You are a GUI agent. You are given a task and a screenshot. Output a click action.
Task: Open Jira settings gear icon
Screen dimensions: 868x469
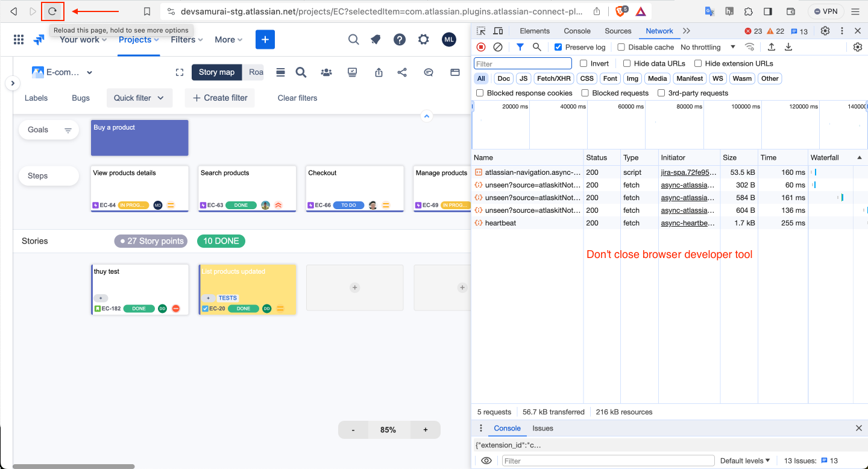tap(424, 40)
